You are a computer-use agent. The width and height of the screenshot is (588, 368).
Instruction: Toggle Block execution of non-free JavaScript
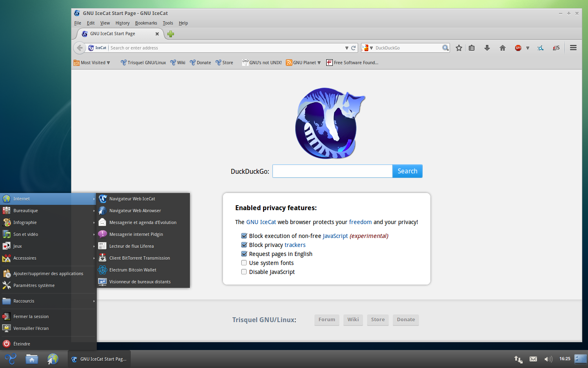click(244, 236)
